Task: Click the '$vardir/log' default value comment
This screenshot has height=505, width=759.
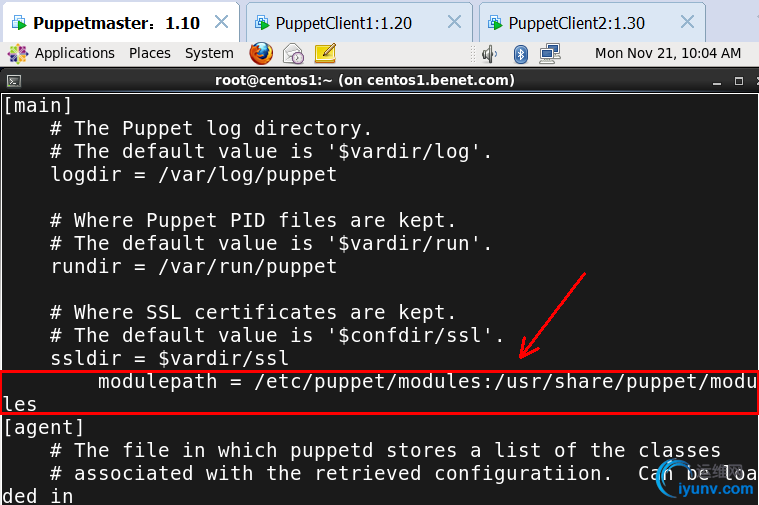Action: click(271, 152)
